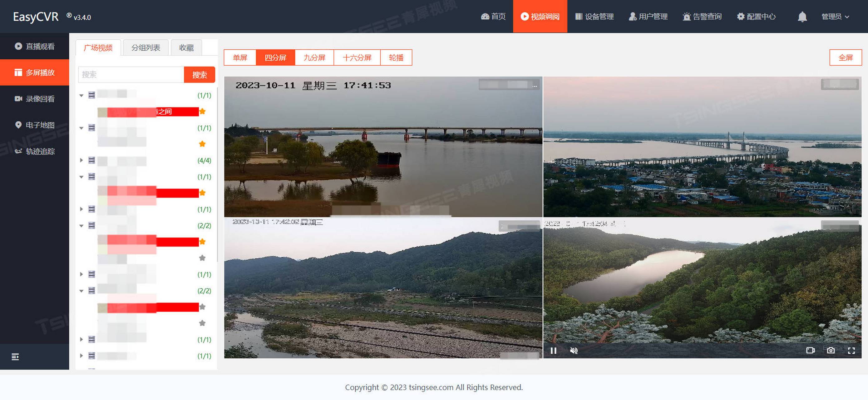Screen dimensions: 868x400
Task: Open the 设备管理 menu in the top bar
Action: [595, 16]
